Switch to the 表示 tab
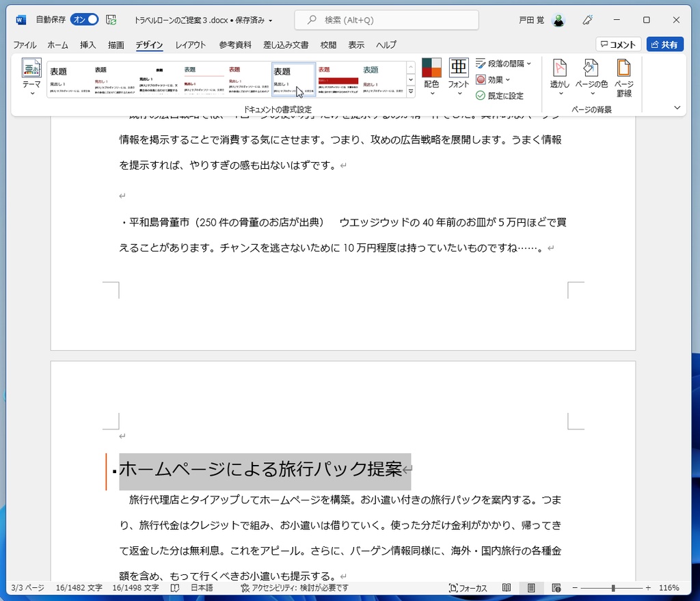This screenshot has height=601, width=700. point(355,44)
